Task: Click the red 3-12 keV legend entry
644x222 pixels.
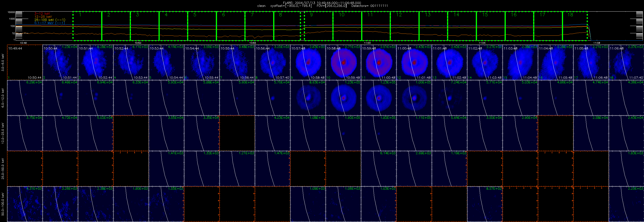Action: pos(42,13)
